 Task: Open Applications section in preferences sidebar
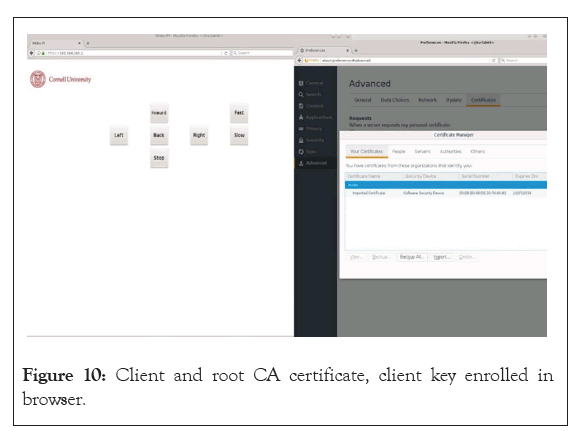click(315, 117)
